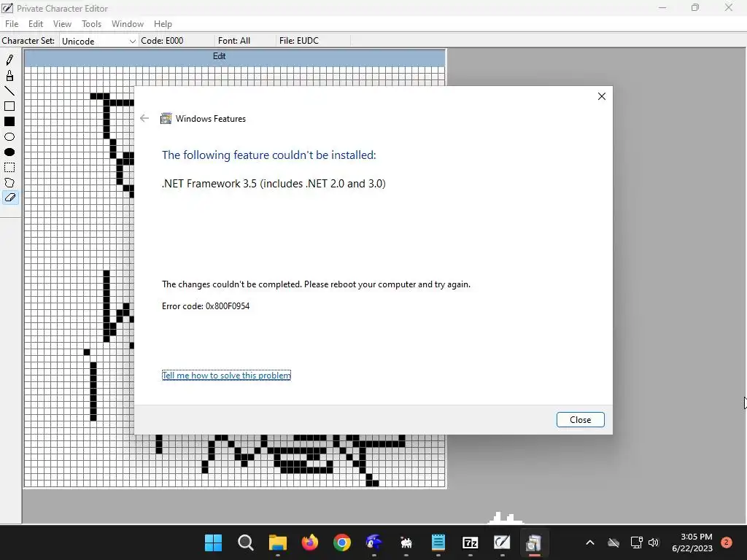Select the Pencil tool
Screen dimensions: 747x560
click(9, 60)
